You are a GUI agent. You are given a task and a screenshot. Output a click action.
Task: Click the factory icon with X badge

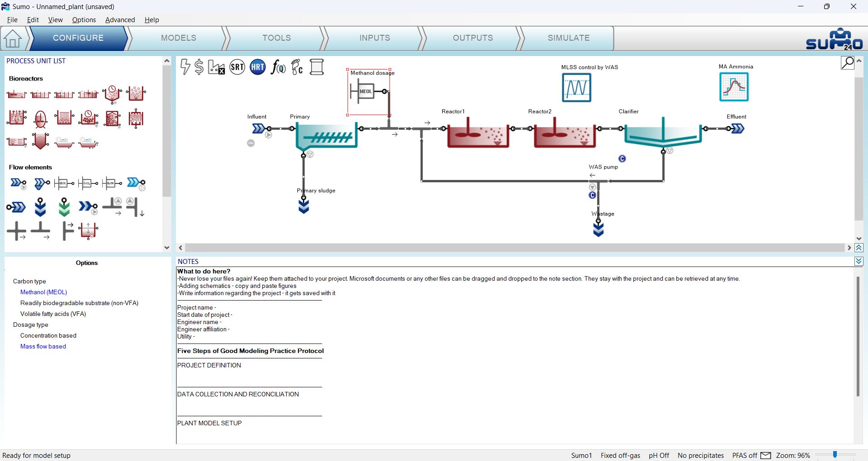(x=217, y=67)
